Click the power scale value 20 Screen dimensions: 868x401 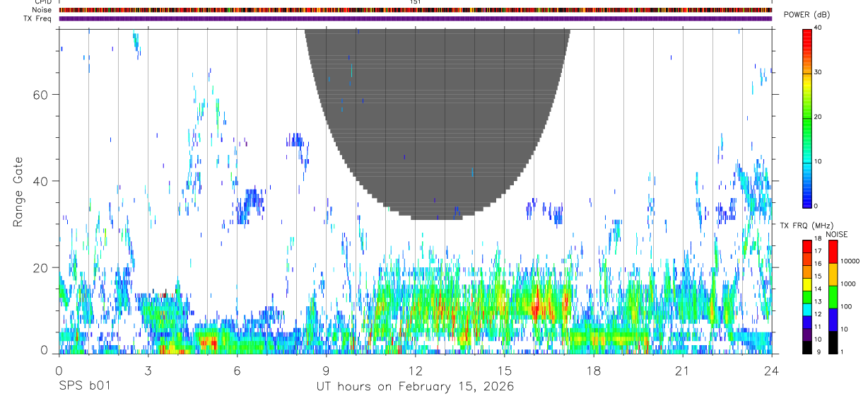click(817, 117)
